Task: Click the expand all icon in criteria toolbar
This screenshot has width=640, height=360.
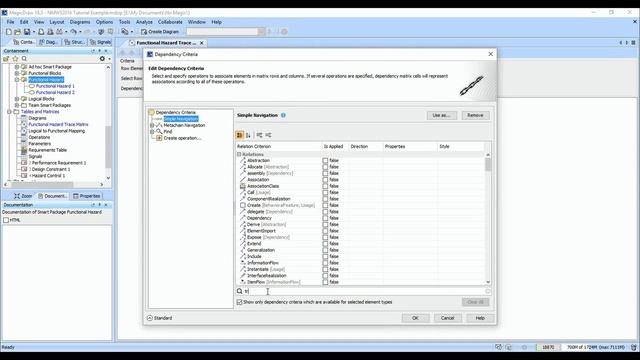Action: (x=259, y=135)
